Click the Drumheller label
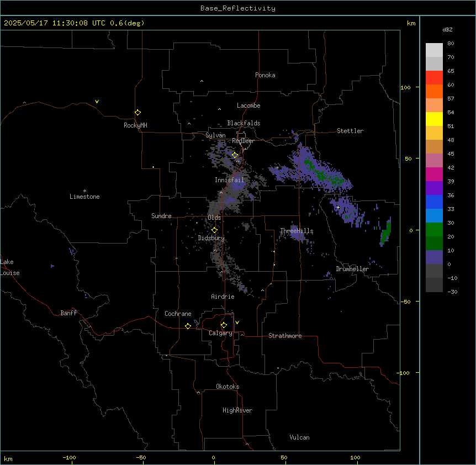 352,269
